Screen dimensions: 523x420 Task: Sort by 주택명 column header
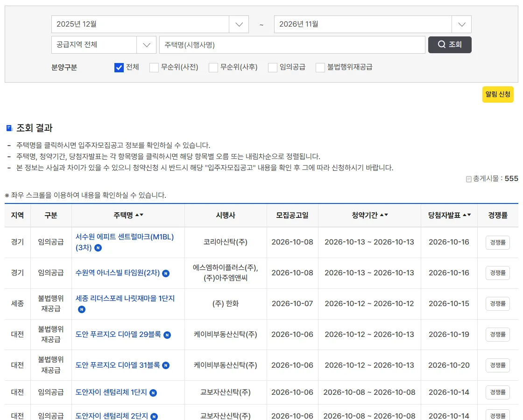coord(128,215)
